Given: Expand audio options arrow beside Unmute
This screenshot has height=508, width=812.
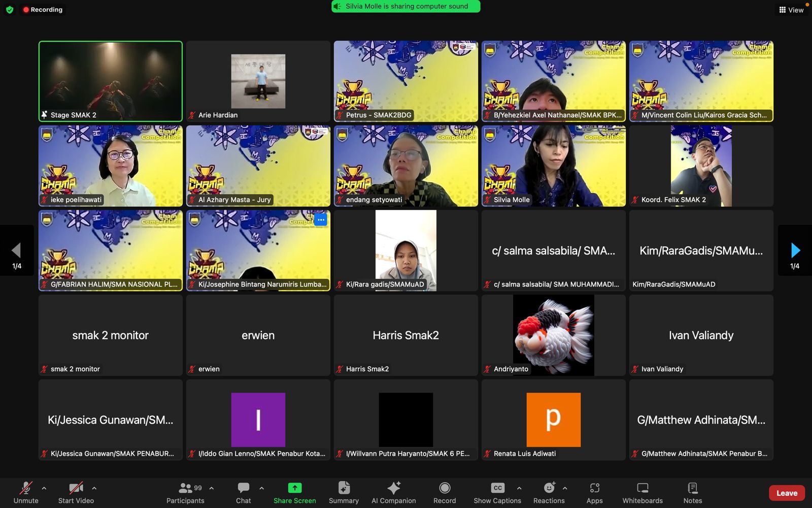Looking at the screenshot, I should coord(44,488).
